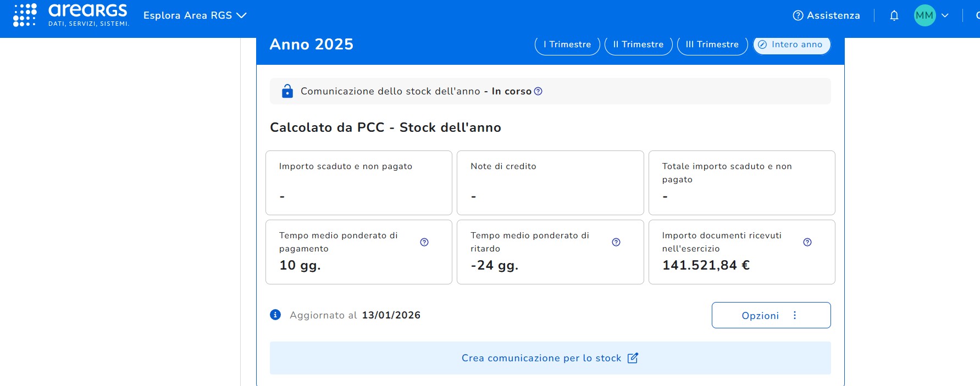Expand the user account dropdown chevron
Viewport: 980px width, 386px height.
point(945,15)
